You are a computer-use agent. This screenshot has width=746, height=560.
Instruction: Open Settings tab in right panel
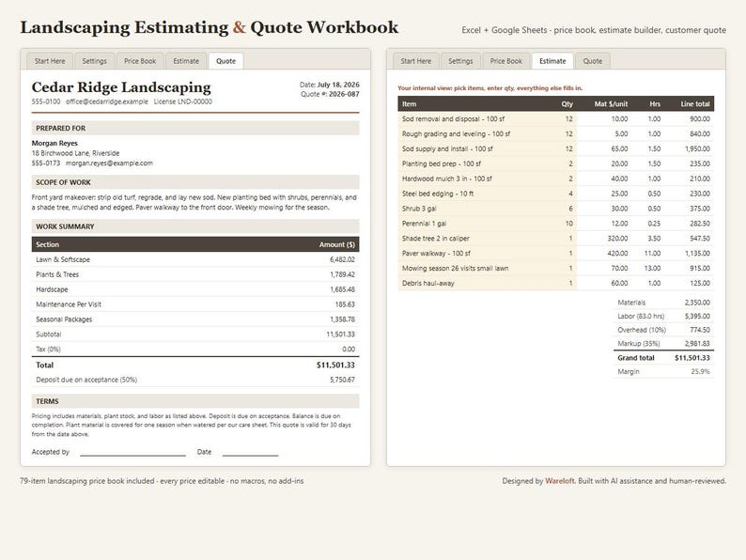(x=460, y=61)
